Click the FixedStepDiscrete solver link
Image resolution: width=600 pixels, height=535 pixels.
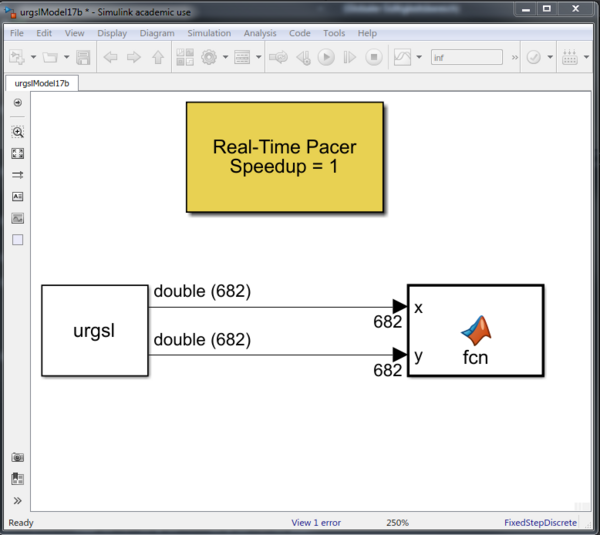[541, 523]
